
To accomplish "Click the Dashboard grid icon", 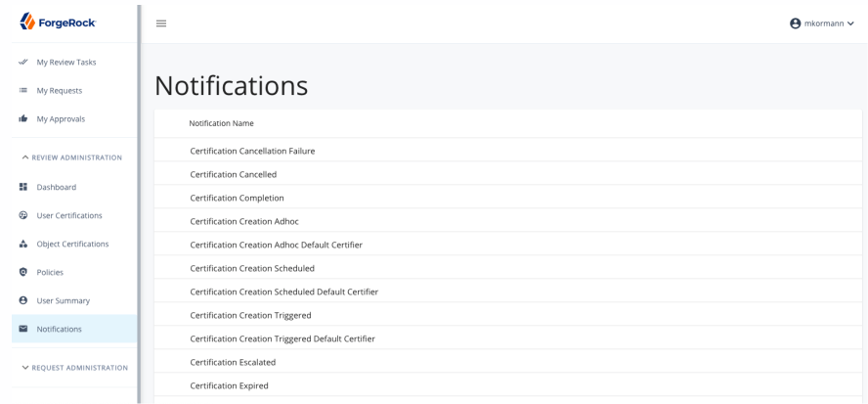I will [23, 187].
